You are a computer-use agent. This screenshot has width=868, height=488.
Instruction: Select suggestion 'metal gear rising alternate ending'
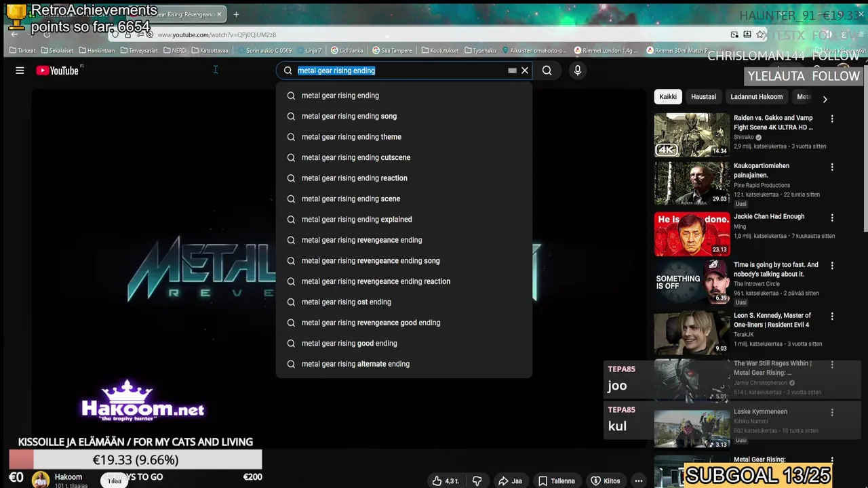tap(404, 364)
